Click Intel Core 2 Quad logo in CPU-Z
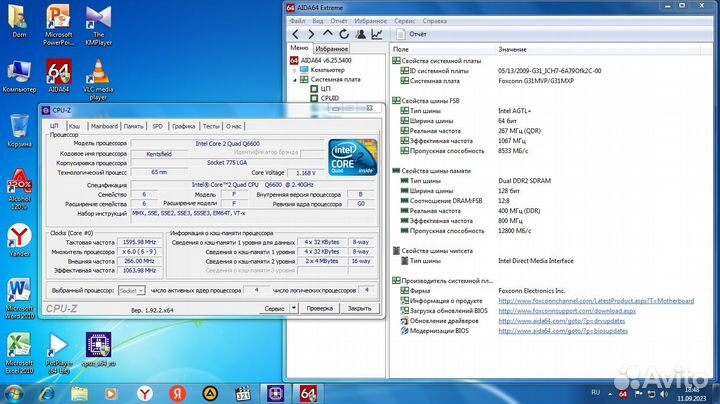This screenshot has height=404, width=720. click(x=353, y=157)
